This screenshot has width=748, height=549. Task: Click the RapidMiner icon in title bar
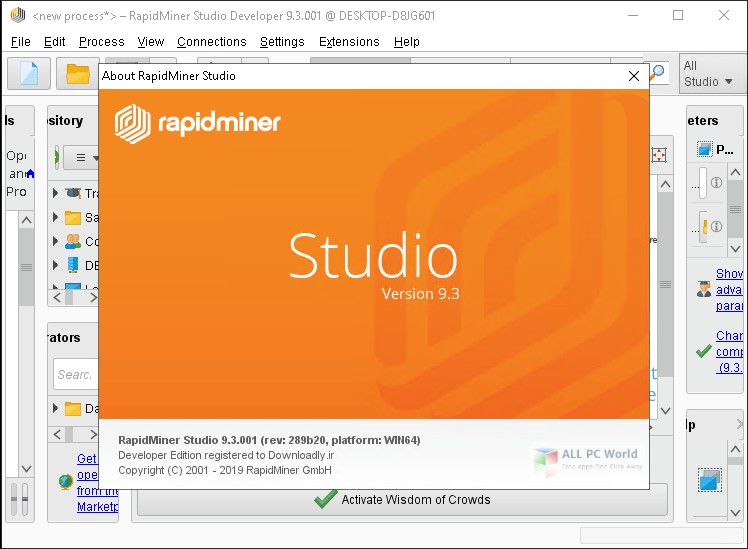point(18,15)
